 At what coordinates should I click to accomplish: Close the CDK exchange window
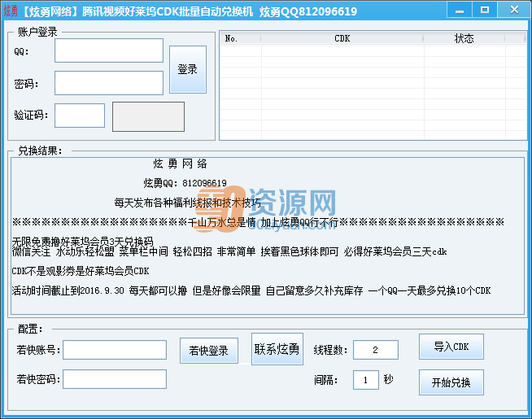pyautogui.click(x=514, y=10)
